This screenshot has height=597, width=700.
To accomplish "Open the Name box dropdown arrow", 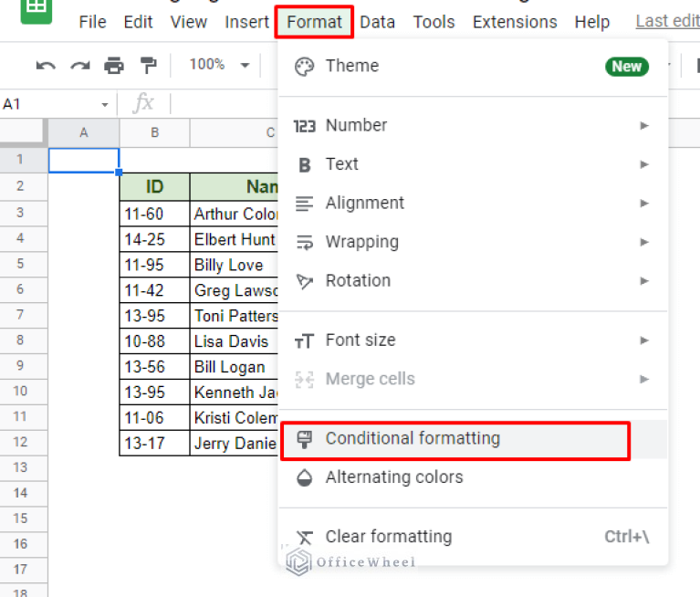I will click(x=105, y=105).
